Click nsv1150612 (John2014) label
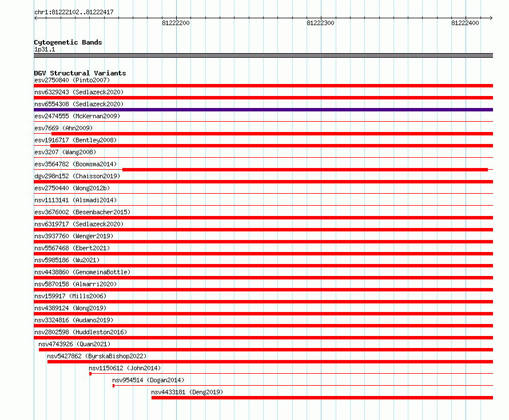Screen dimensions: 509x420 [125, 368]
